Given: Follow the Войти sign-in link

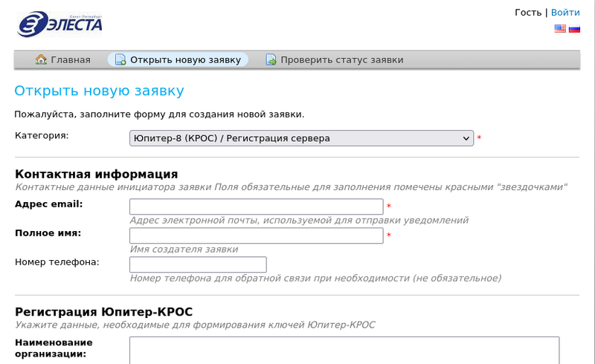Looking at the screenshot, I should pos(565,13).
